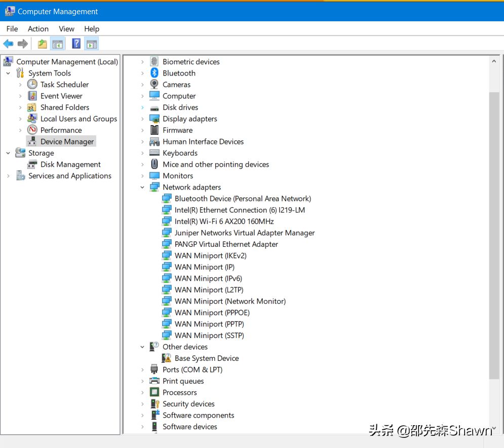Select Bluetooth Device (Personal Area Network)
Image resolution: width=504 pixels, height=448 pixels.
point(243,199)
